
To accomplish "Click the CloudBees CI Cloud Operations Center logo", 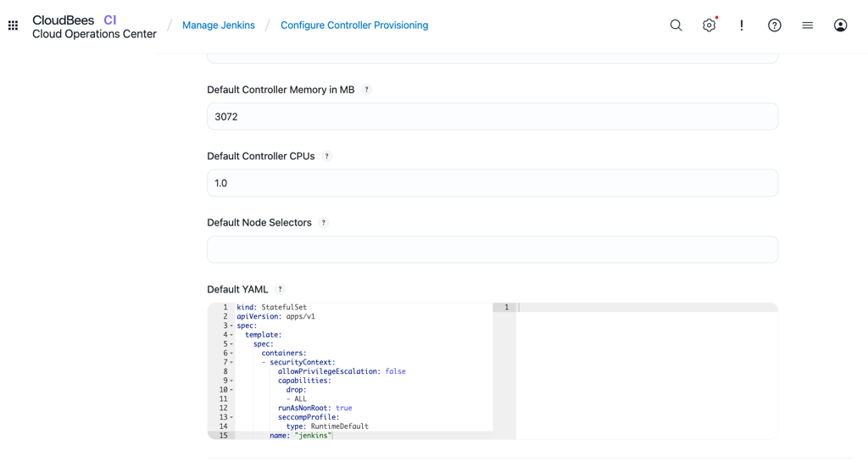I will click(x=94, y=26).
